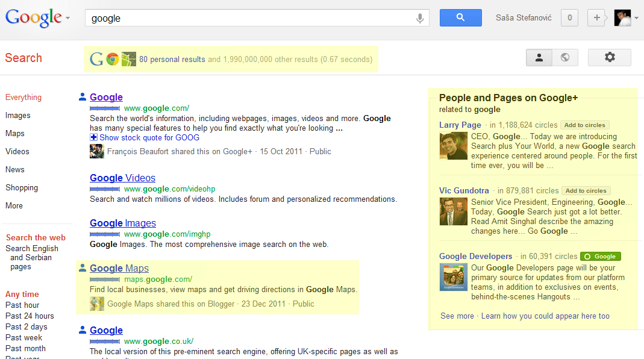The image size is (644, 359).
Task: Filter results by Past week
Action: [24, 338]
